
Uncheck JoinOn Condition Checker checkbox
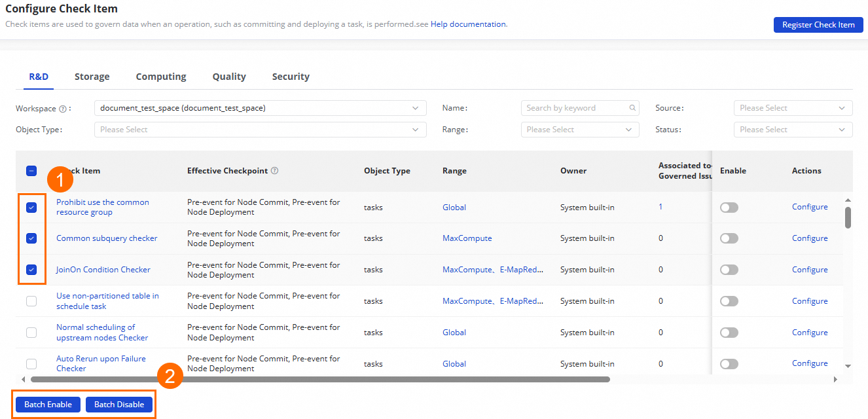tap(31, 270)
